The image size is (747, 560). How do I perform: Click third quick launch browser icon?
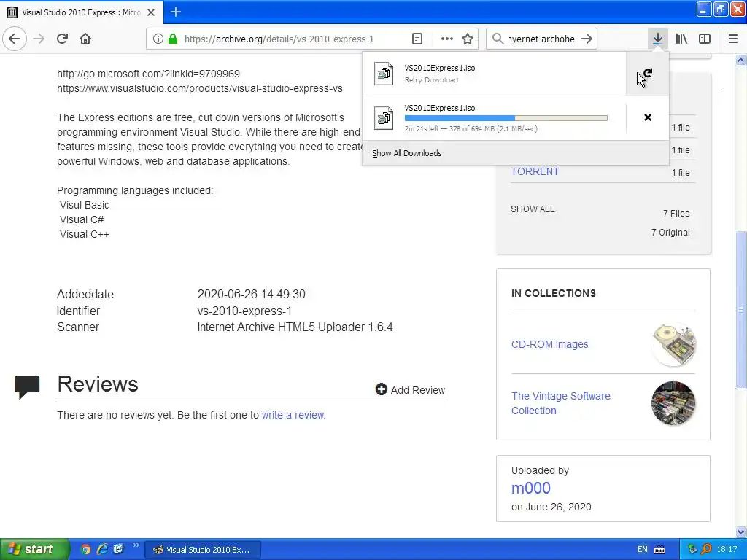pos(118,549)
